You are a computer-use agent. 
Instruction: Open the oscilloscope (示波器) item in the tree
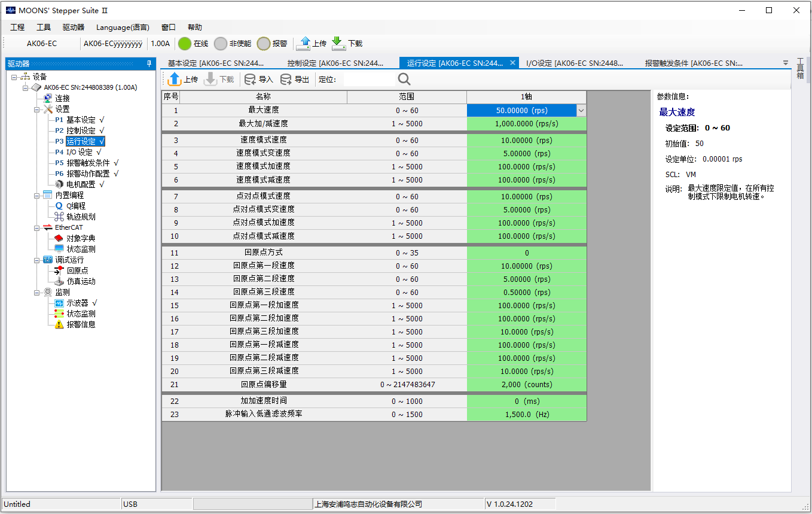coord(77,303)
